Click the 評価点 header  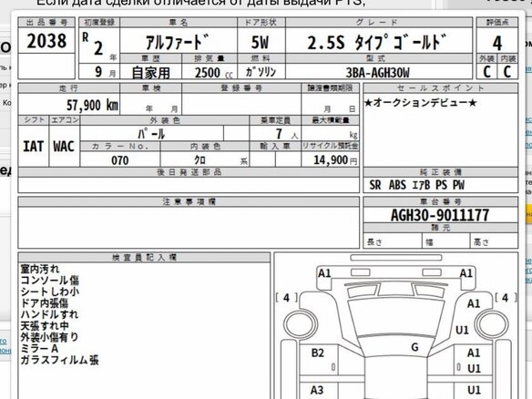(x=497, y=23)
